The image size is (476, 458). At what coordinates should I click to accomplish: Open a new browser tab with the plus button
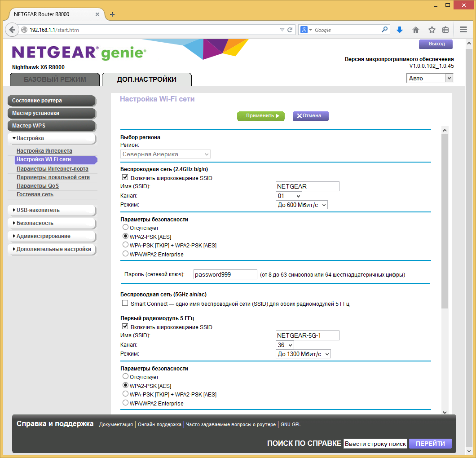tap(112, 14)
